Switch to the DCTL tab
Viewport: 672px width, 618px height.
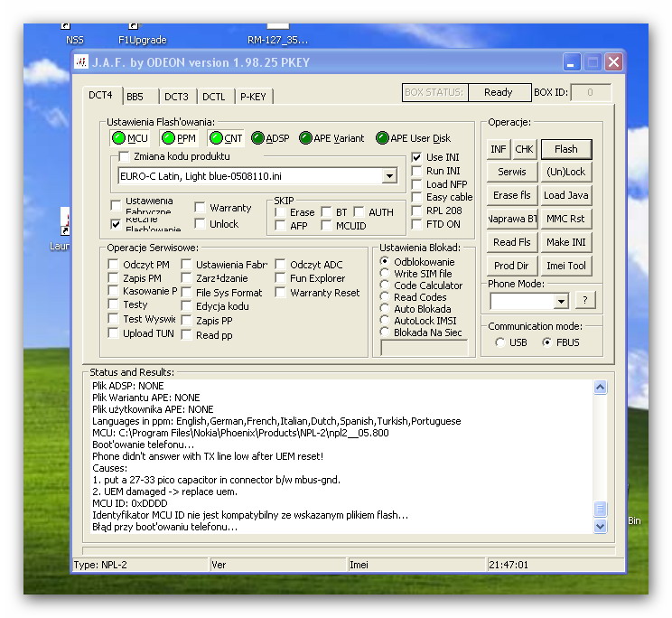(214, 97)
